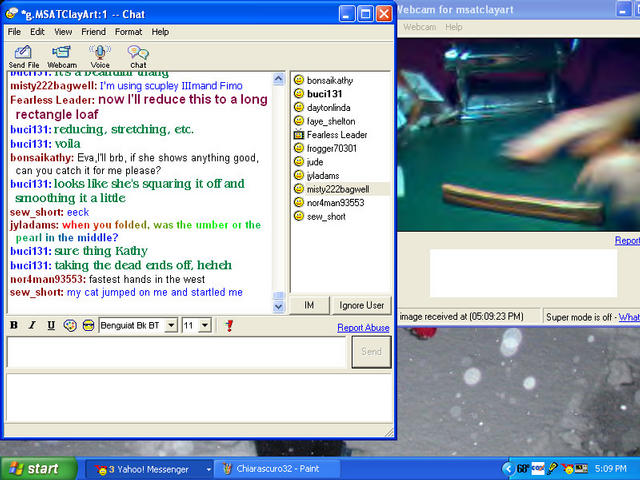Click the smiley icon beside sew_short

click(x=299, y=216)
